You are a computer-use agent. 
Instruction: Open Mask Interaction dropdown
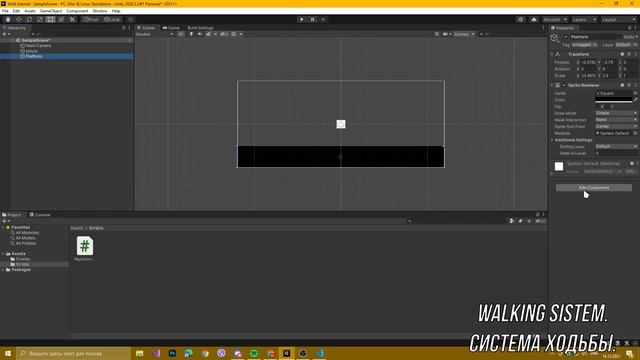click(x=616, y=120)
